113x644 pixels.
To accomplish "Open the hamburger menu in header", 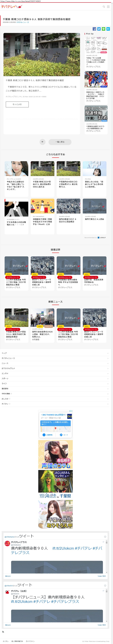I will [x=108, y=7].
